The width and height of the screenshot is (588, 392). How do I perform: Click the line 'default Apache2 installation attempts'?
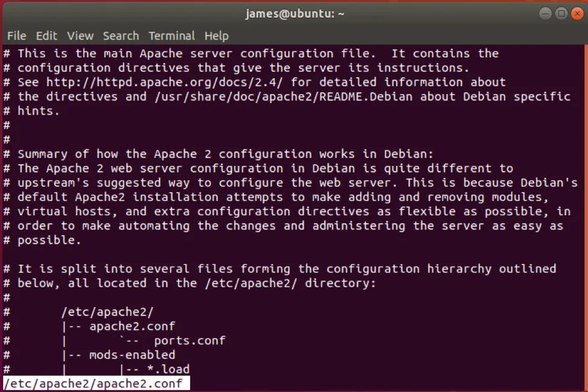[x=276, y=197]
